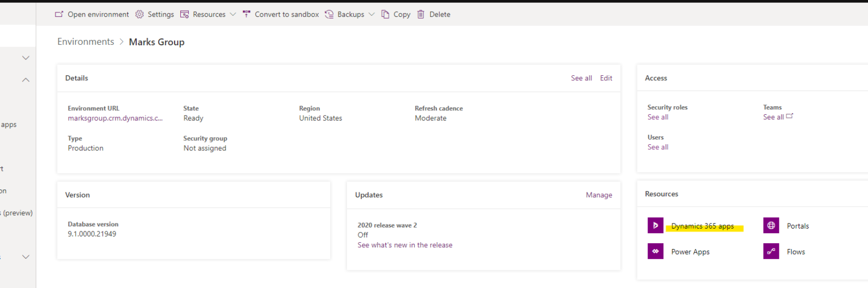Image resolution: width=868 pixels, height=288 pixels.
Task: Click the 2020 release wave 2 label
Action: pos(387,225)
